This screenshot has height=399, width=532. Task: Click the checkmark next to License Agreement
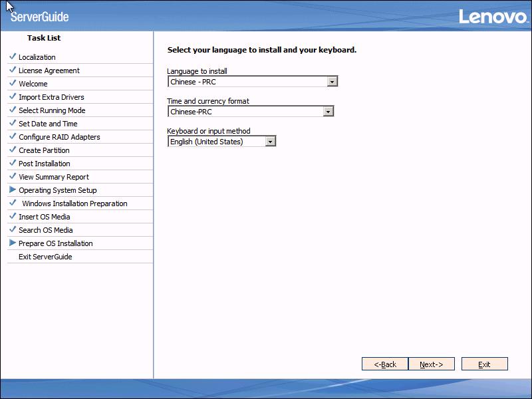click(x=13, y=70)
